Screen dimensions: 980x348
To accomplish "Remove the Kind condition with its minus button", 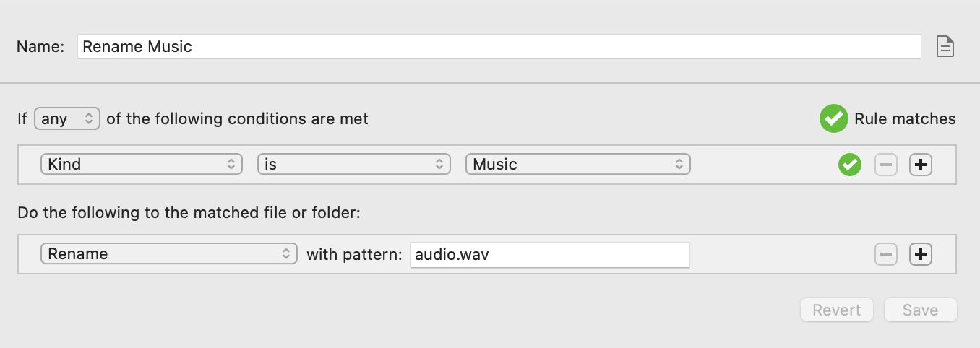I will coord(886,165).
